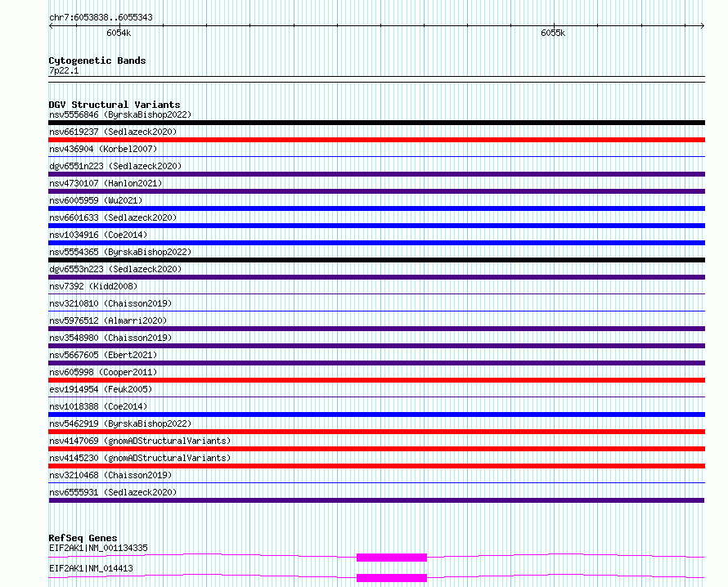Select the red nsv605998 variant bar
Screen dimensions: 728x587
(376, 380)
